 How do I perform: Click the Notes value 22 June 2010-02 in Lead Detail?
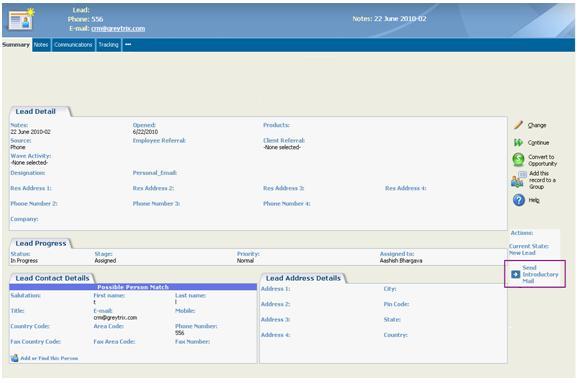coord(30,132)
